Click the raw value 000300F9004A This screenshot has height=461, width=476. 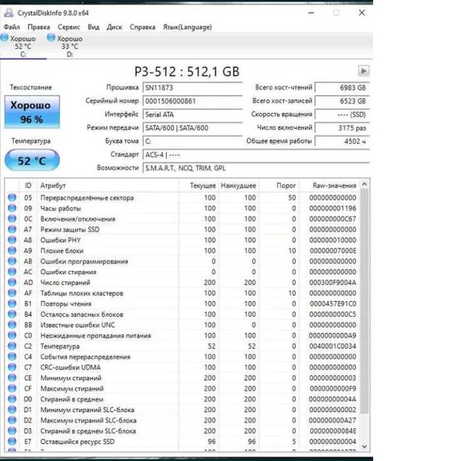pyautogui.click(x=333, y=283)
